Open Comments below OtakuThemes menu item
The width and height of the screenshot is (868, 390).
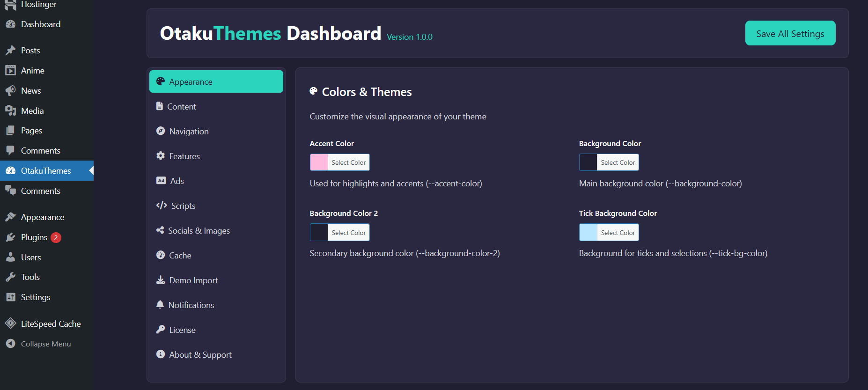point(47,191)
